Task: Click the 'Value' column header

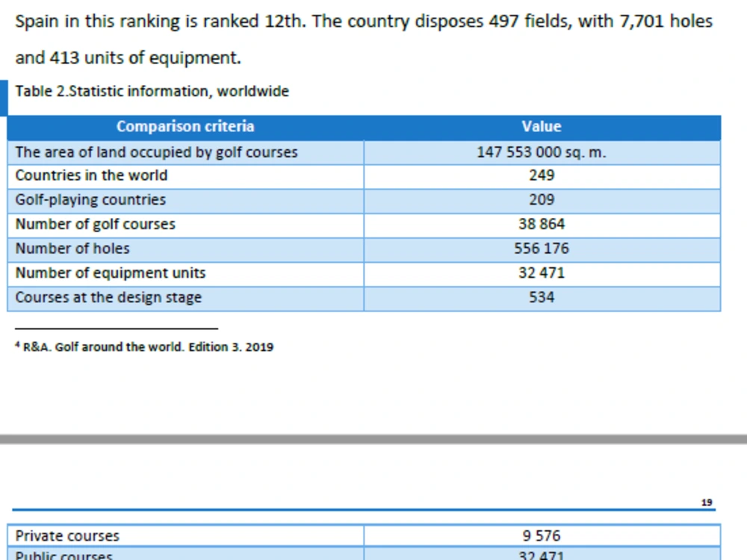Action: point(541,127)
